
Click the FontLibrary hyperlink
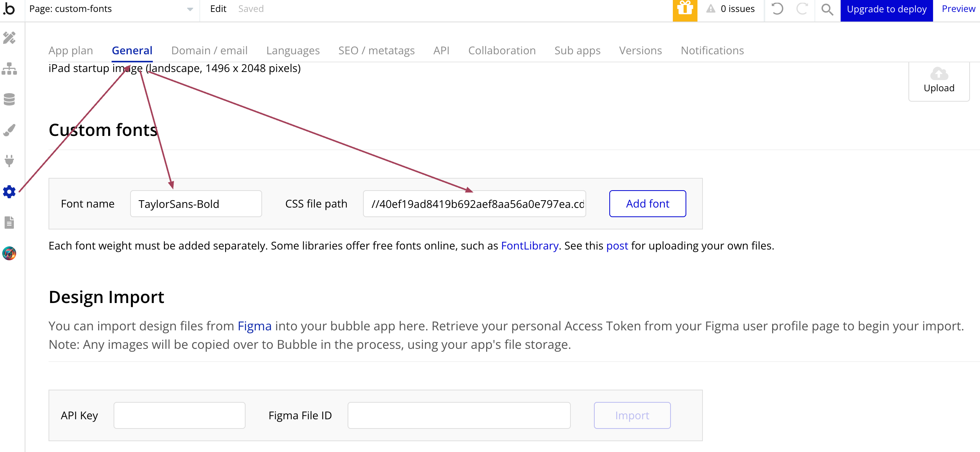pos(529,246)
